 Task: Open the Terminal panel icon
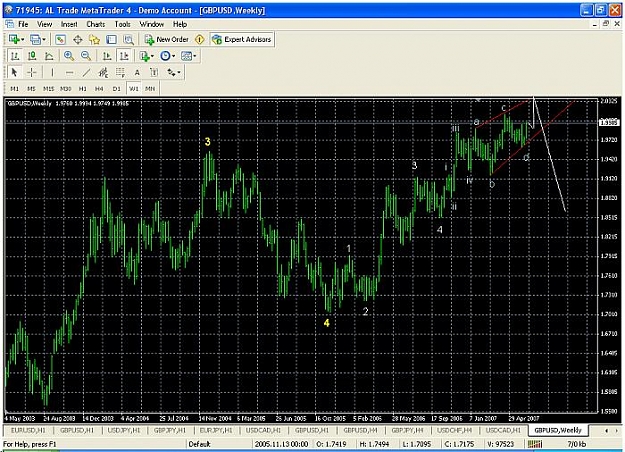pyautogui.click(x=112, y=39)
